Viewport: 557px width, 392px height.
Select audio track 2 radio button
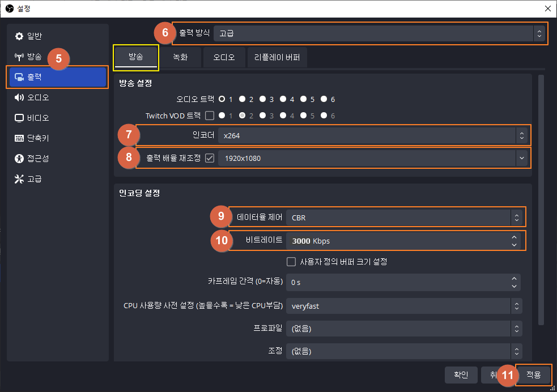(x=243, y=99)
